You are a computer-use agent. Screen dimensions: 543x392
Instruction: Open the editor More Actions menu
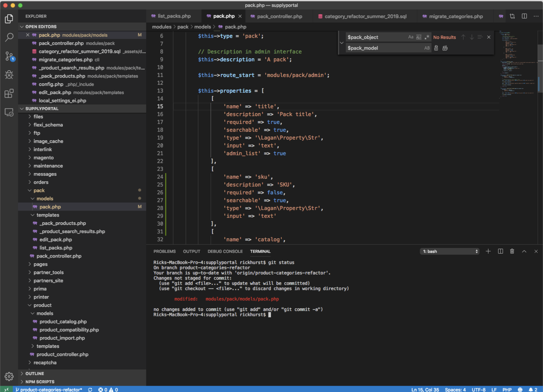[536, 16]
